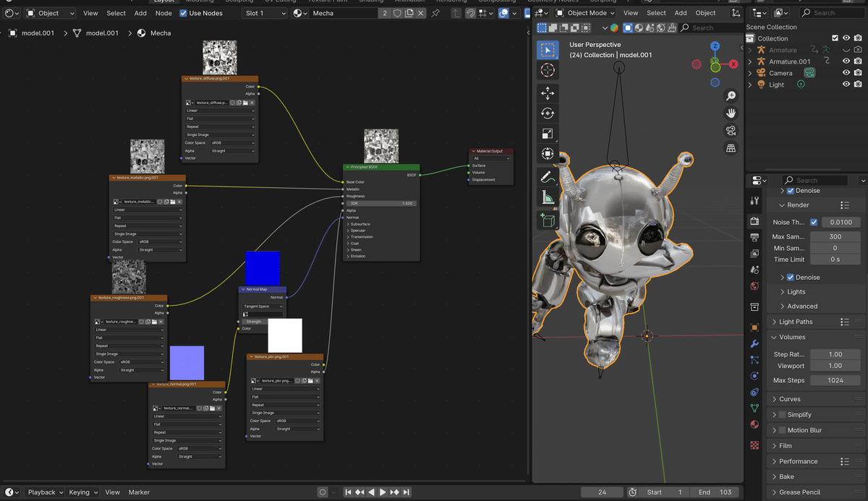Open the timeline Playback menu
The image size is (868, 501).
click(45, 492)
